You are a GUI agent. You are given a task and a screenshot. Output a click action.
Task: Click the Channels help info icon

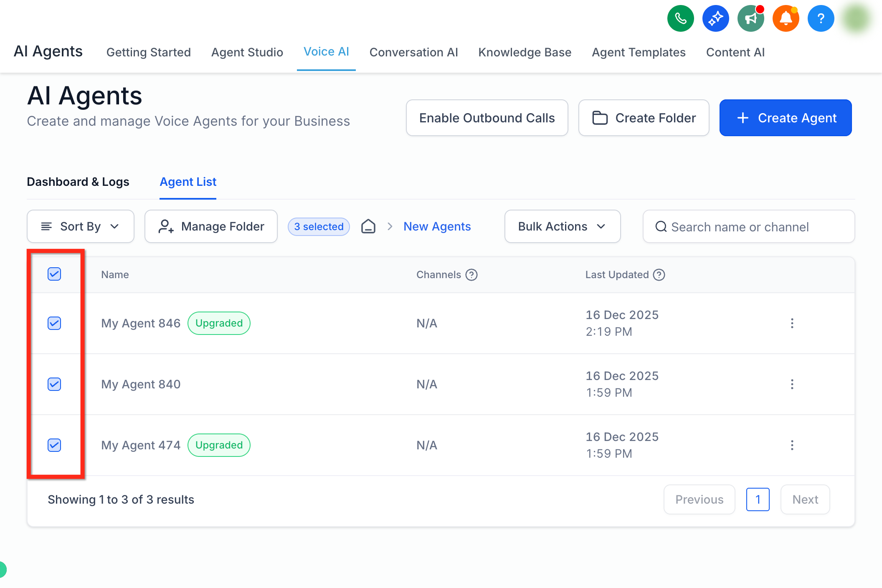pos(471,275)
